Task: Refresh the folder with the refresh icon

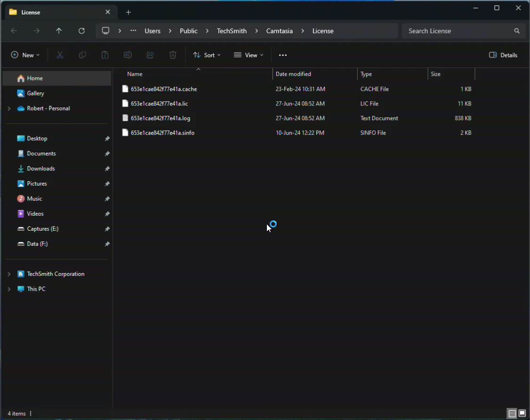Action: [x=81, y=31]
